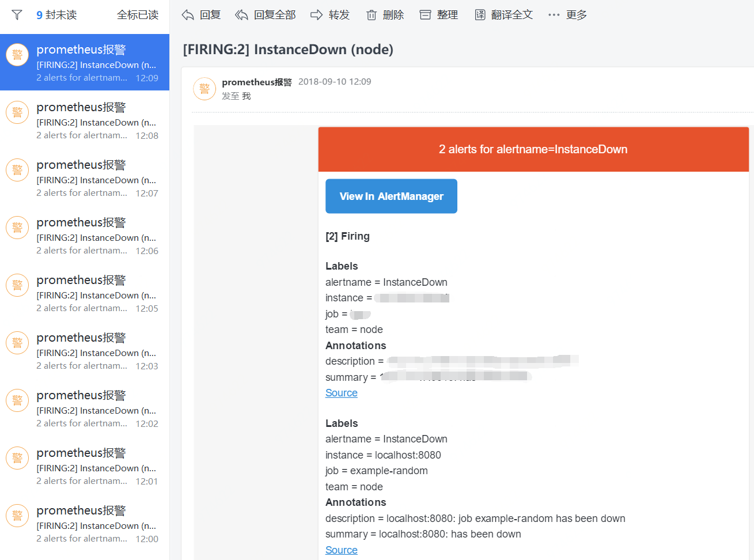Viewport: 754px width, 560px height.
Task: Click sender avatar of the 12:00 mail
Action: point(17,516)
